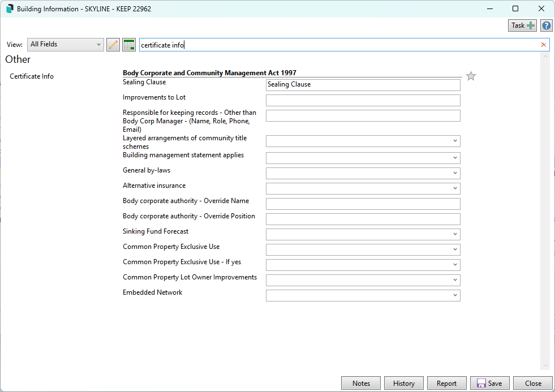
Task: Open the Alternative insurance dropdown
Action: click(363, 188)
